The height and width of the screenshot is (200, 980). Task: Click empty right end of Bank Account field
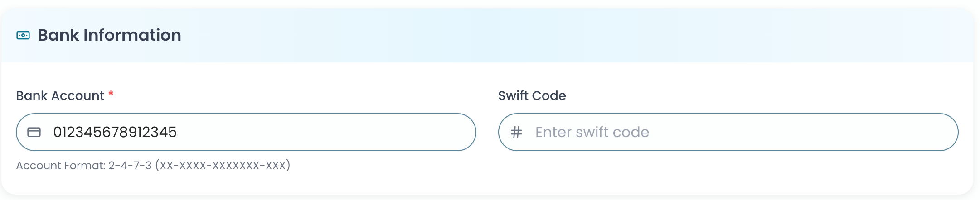[431, 132]
